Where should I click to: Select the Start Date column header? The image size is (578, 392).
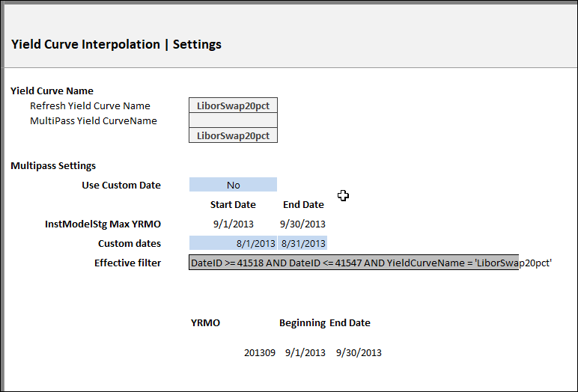(x=233, y=204)
